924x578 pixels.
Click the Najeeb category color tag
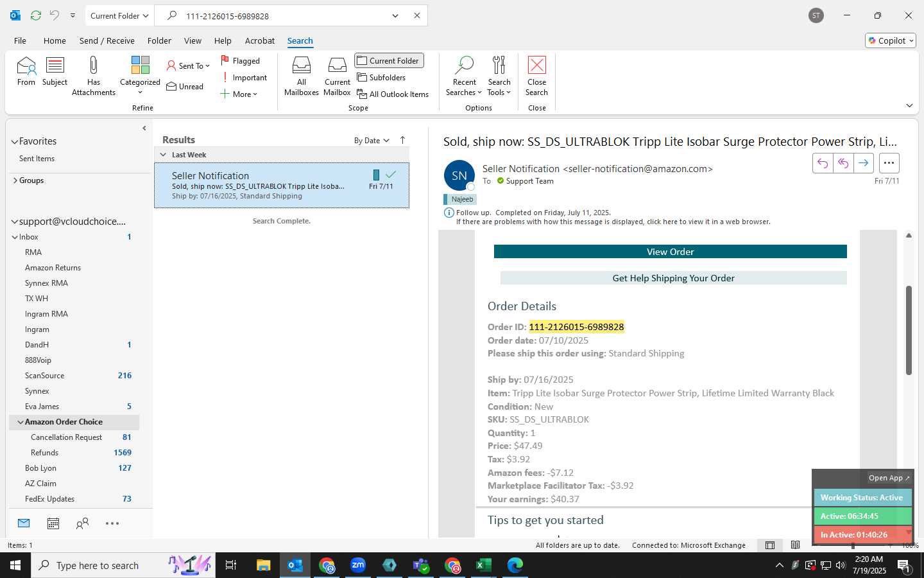pyautogui.click(x=460, y=199)
